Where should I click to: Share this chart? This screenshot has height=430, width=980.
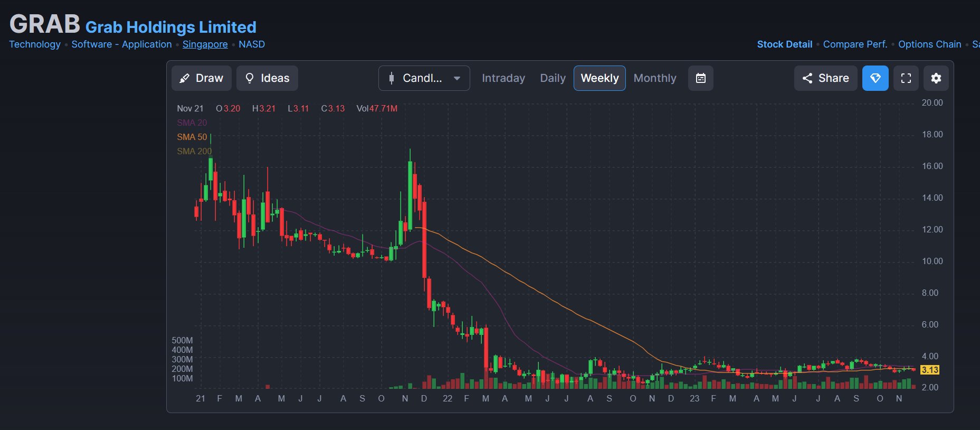[826, 78]
